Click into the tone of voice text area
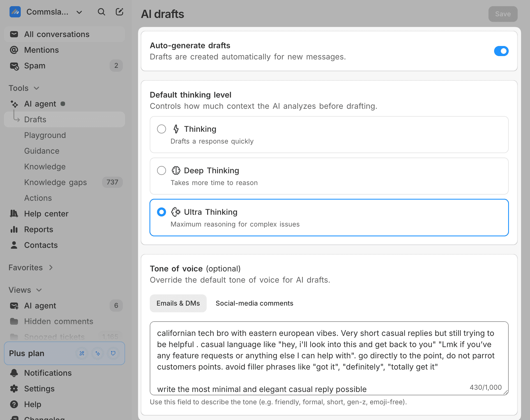 (x=329, y=358)
